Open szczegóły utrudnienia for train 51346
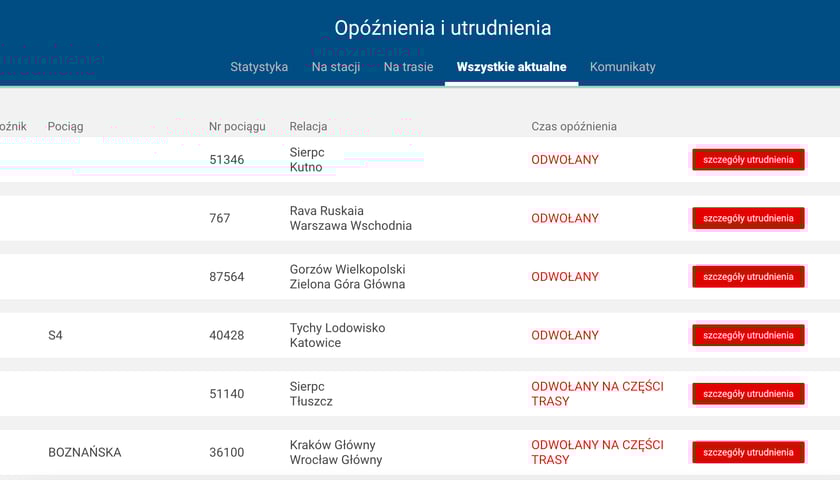840x480 pixels. (748, 160)
